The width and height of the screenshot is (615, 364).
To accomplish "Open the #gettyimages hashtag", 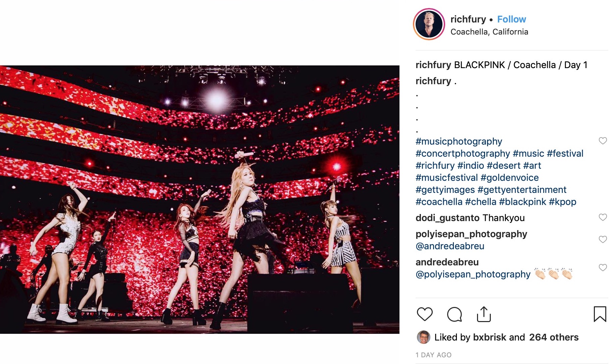I will tap(445, 190).
